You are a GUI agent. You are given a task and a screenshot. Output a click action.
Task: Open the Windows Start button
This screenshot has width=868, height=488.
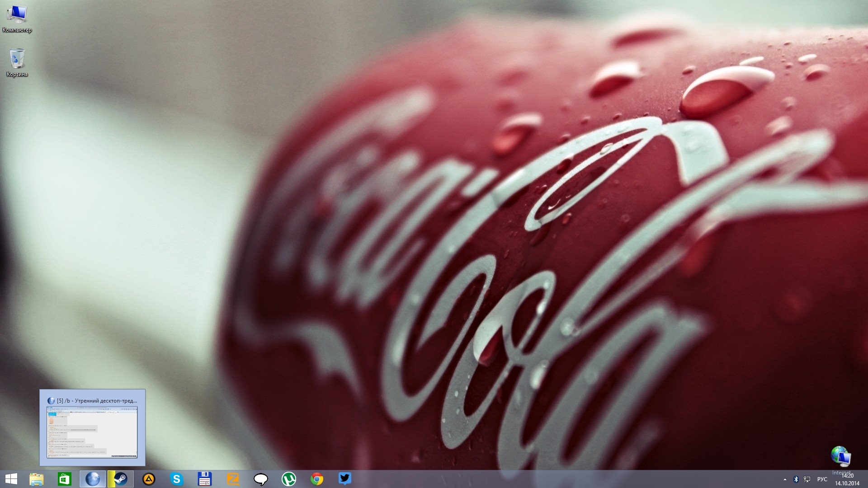click(11, 479)
